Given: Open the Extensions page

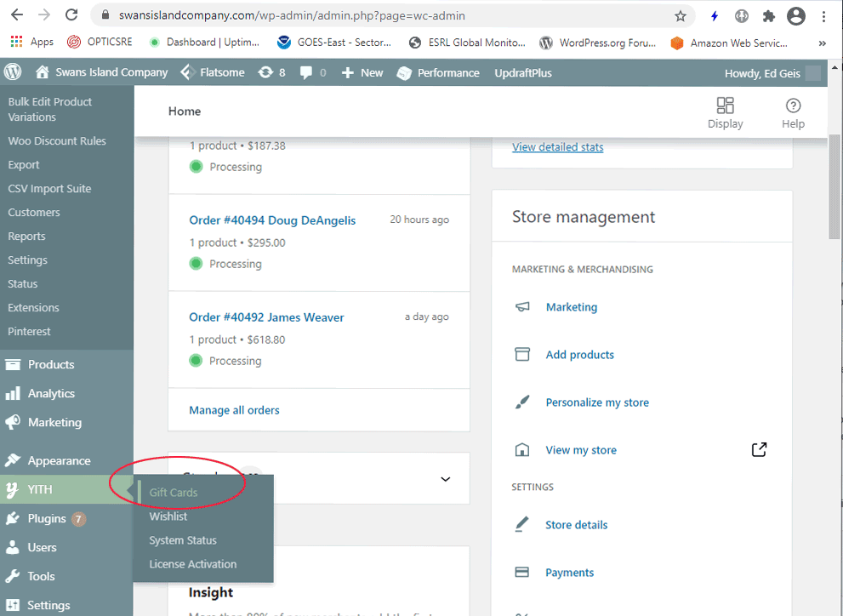Looking at the screenshot, I should pos(33,307).
